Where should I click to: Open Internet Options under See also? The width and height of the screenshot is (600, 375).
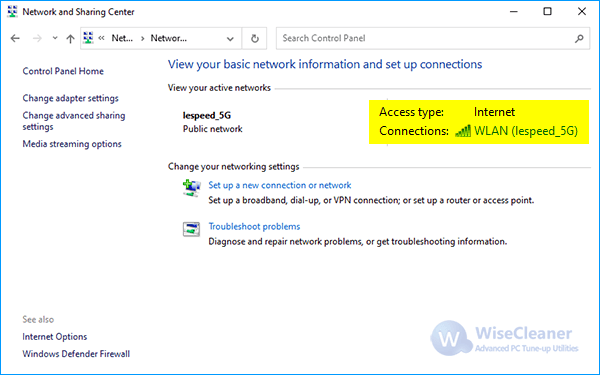[55, 337]
